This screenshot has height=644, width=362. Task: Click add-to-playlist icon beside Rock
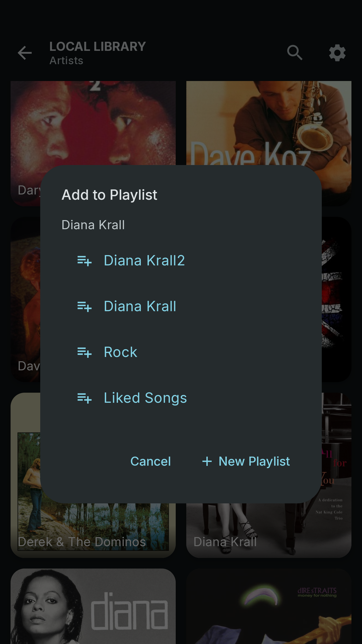84,352
